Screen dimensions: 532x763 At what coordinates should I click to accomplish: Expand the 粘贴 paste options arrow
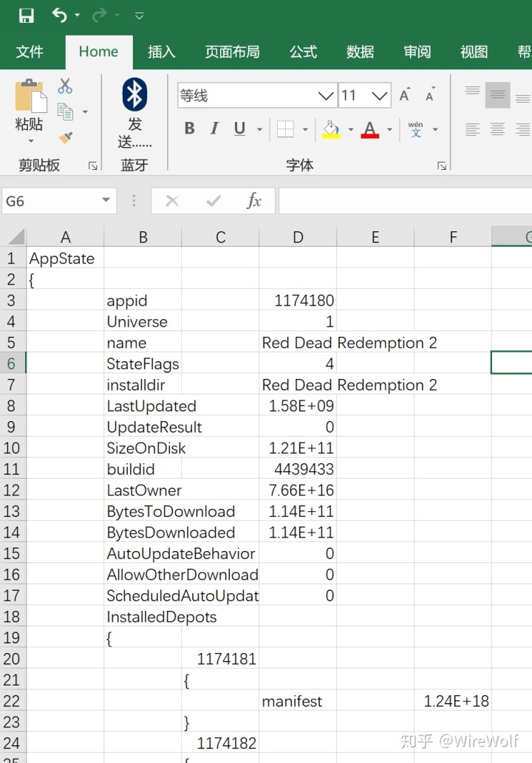31,141
